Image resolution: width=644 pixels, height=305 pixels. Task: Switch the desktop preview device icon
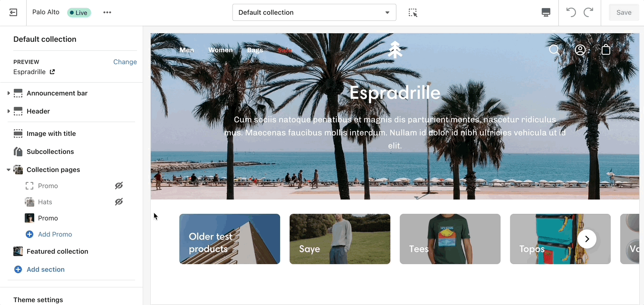click(x=546, y=12)
